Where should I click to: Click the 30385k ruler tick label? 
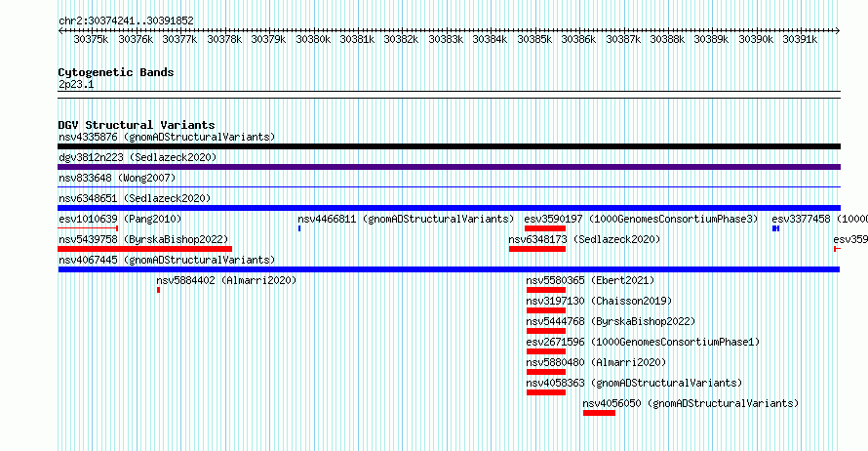(x=534, y=39)
